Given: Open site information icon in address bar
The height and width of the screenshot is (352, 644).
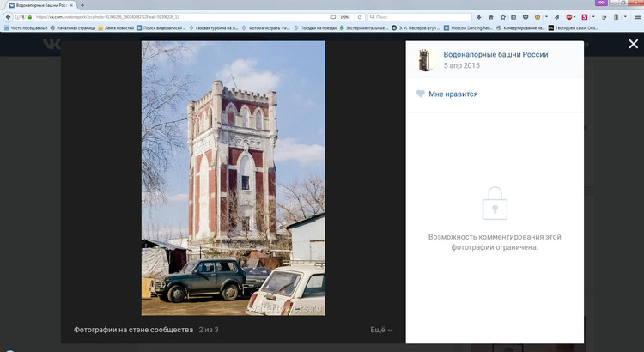Looking at the screenshot, I should pyautogui.click(x=18, y=17).
